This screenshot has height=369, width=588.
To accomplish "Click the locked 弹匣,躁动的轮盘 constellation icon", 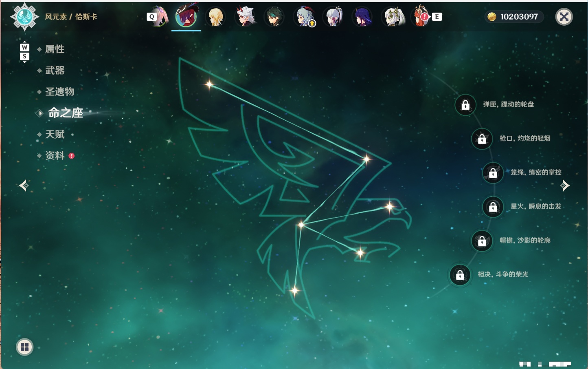I will pyautogui.click(x=465, y=105).
